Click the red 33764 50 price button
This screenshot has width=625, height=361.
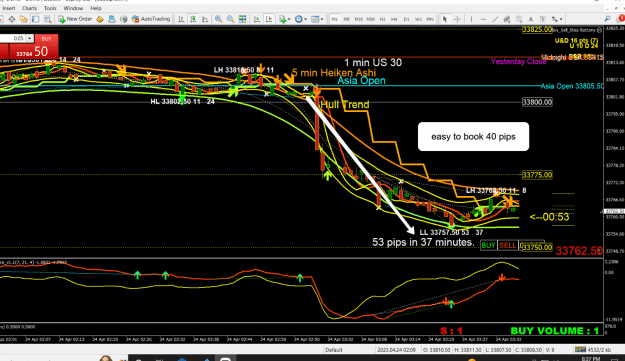pos(33,51)
